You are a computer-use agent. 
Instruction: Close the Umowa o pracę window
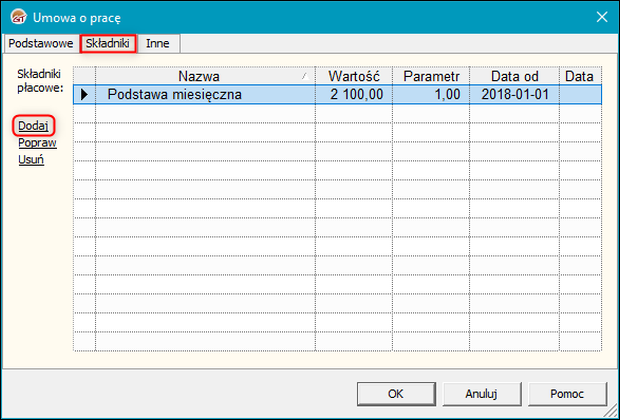(602, 17)
